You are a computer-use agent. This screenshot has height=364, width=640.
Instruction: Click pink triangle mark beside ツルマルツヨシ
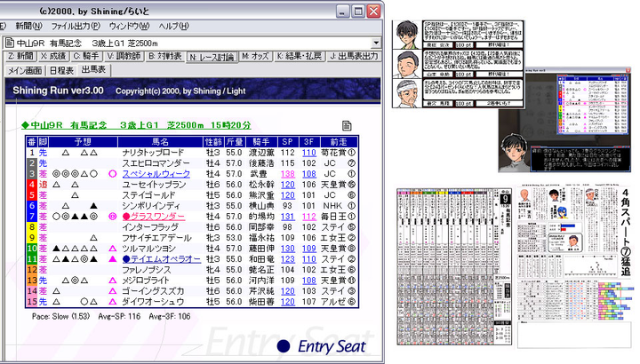113,249
